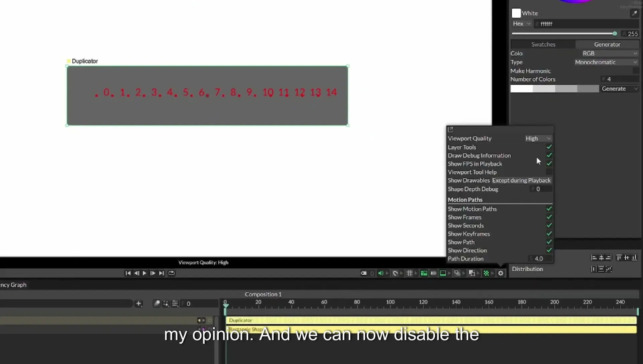Align objects to left edge

pyautogui.click(x=594, y=258)
